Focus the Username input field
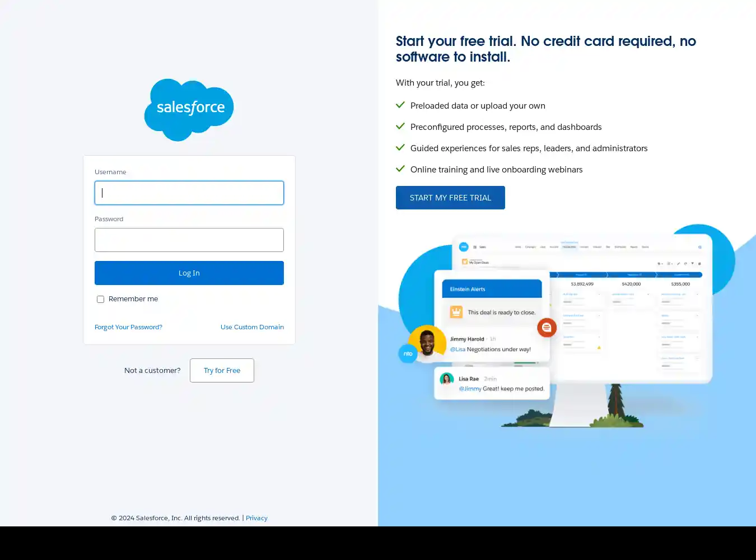 (x=189, y=193)
